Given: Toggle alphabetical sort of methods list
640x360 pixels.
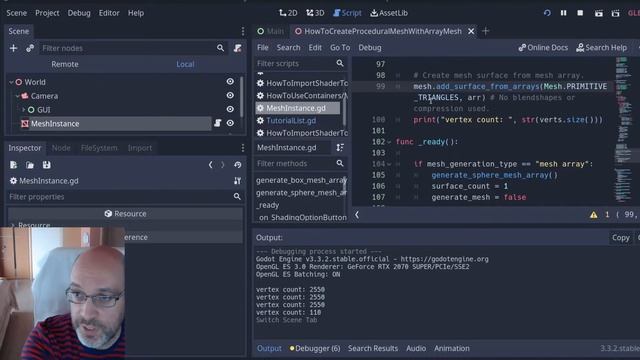Looking at the screenshot, I should (x=340, y=147).
